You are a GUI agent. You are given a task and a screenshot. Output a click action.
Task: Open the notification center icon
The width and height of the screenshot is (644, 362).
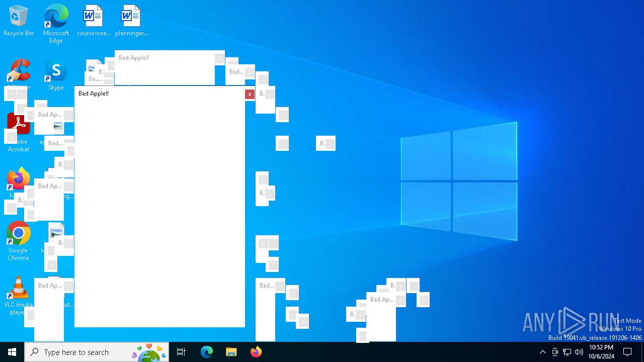tap(627, 352)
